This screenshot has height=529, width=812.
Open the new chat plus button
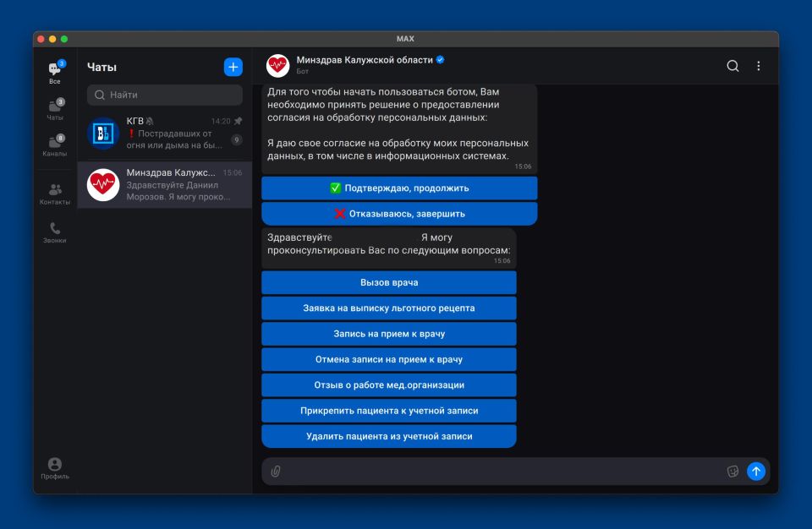(233, 68)
